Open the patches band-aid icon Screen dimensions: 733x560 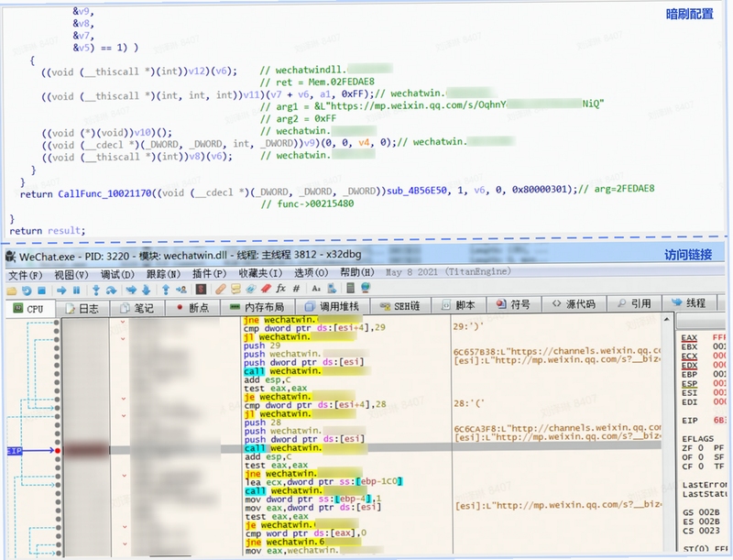tap(221, 290)
